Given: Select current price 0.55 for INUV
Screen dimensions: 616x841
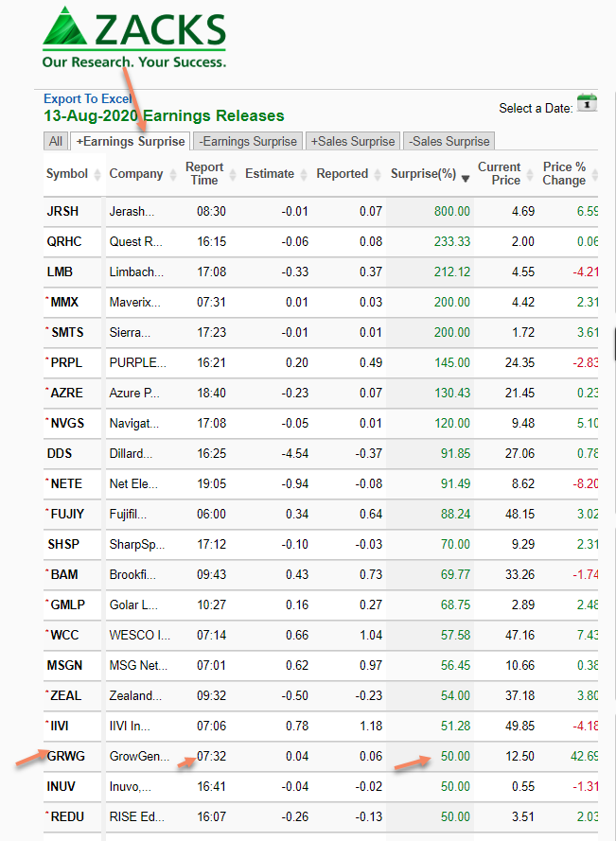Looking at the screenshot, I should 523,787.
